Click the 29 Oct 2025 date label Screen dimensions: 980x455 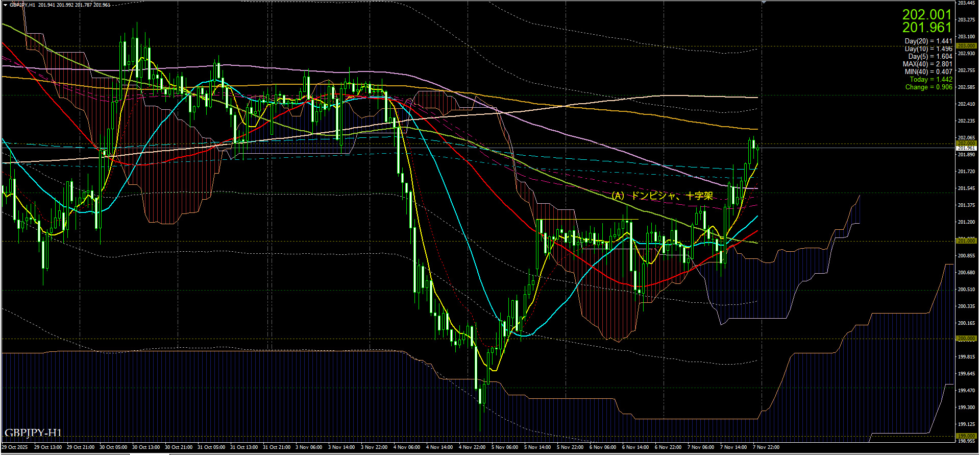click(15, 447)
